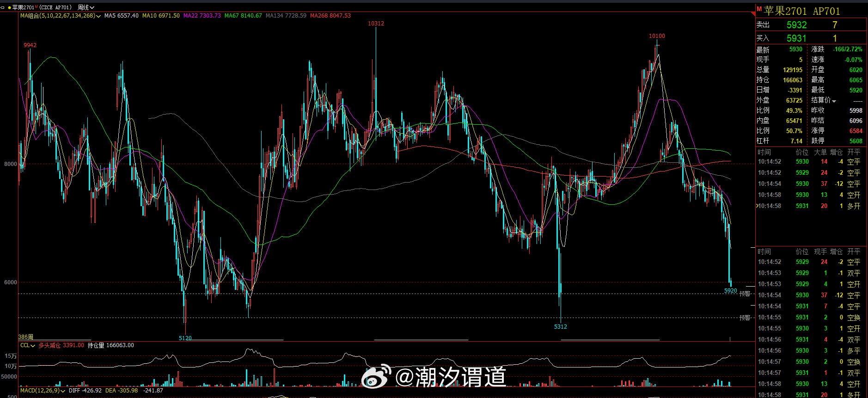Click the 10312 high price marker

[x=376, y=24]
